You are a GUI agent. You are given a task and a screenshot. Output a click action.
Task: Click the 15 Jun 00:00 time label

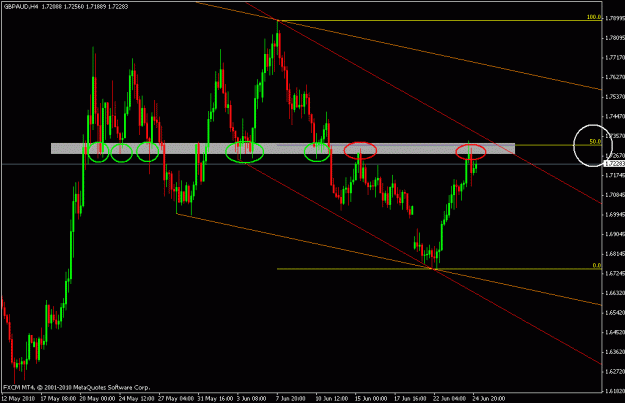tap(371, 398)
